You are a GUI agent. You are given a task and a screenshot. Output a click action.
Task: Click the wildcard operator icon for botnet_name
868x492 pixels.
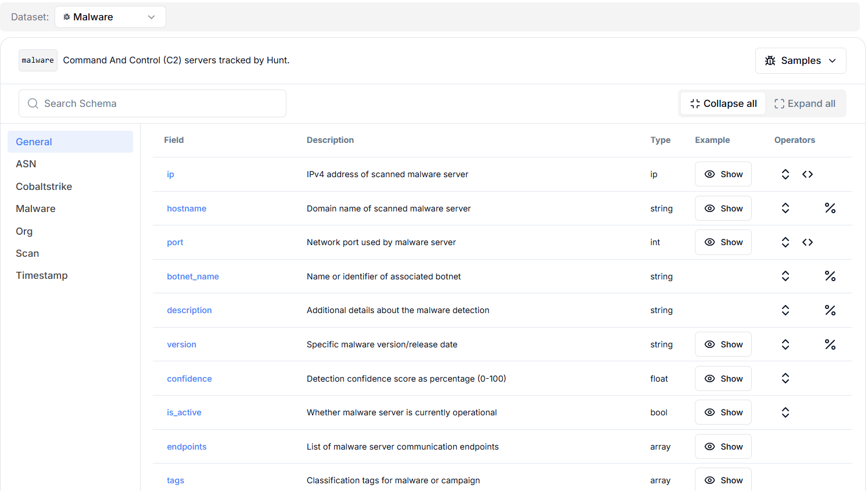[830, 276]
